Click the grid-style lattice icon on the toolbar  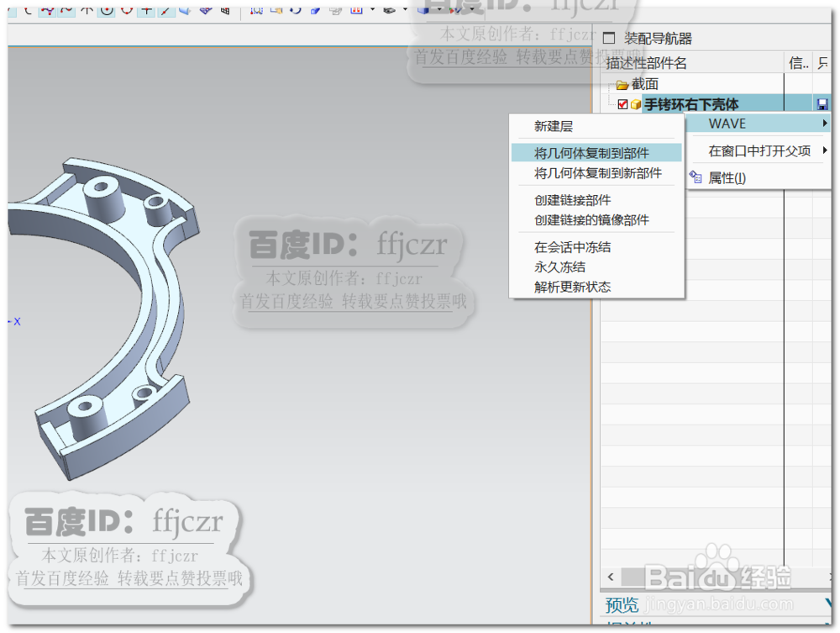tap(223, 11)
